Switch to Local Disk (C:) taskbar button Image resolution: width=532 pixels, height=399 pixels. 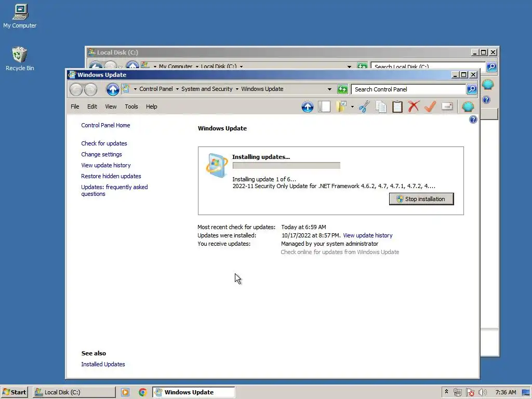(74, 392)
